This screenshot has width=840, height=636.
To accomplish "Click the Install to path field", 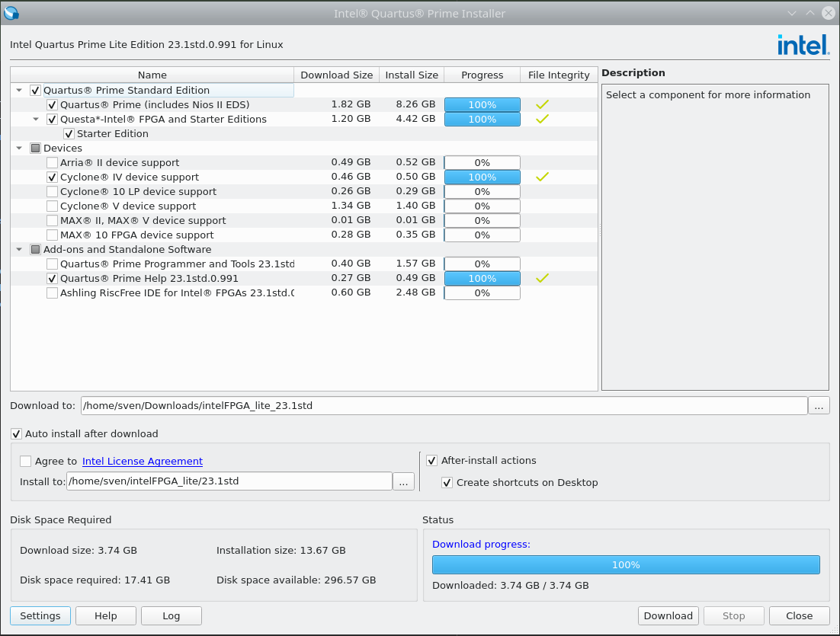I will click(229, 481).
